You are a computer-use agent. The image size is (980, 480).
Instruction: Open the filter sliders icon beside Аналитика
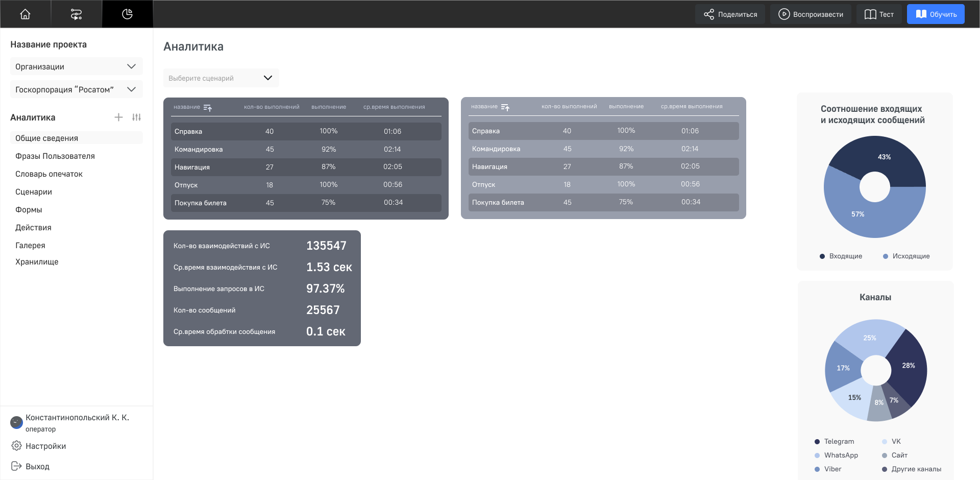[x=136, y=117]
